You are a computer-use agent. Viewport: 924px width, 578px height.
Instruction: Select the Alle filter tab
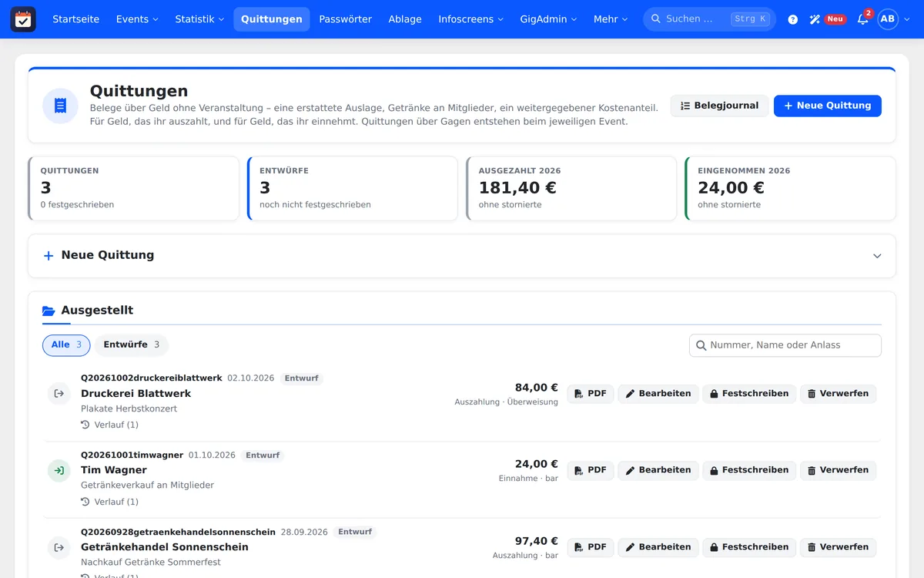pos(66,345)
